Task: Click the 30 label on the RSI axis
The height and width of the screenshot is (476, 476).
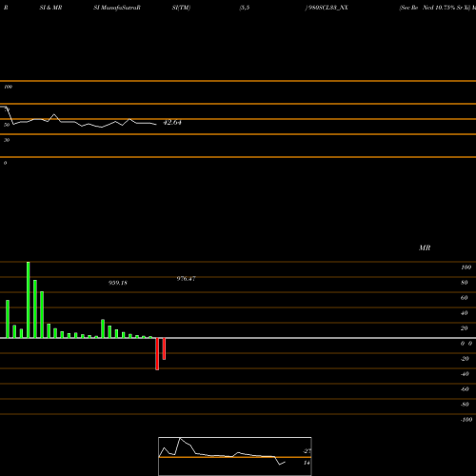Action: tap(7, 140)
